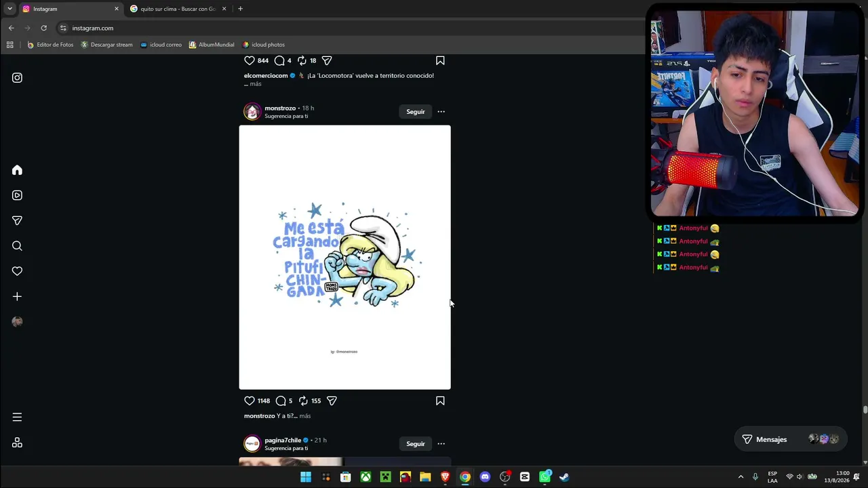Repost the elcomerciocom post
The image size is (868, 488).
pos(302,60)
